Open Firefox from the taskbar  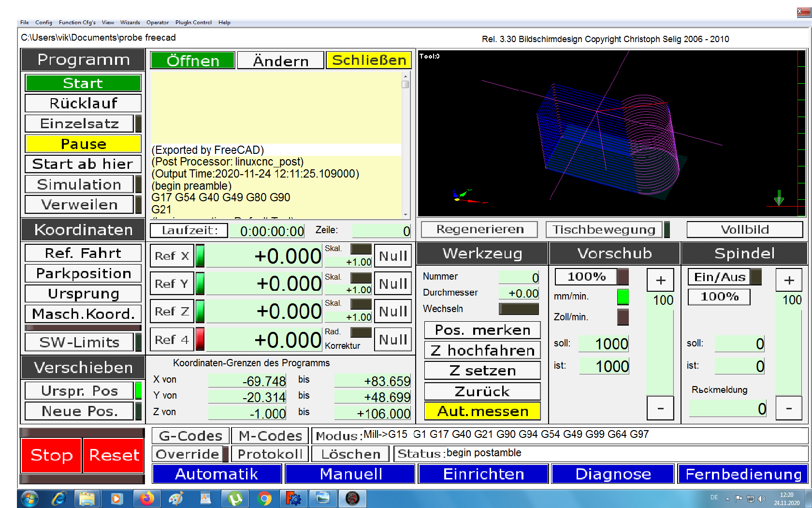[147, 498]
